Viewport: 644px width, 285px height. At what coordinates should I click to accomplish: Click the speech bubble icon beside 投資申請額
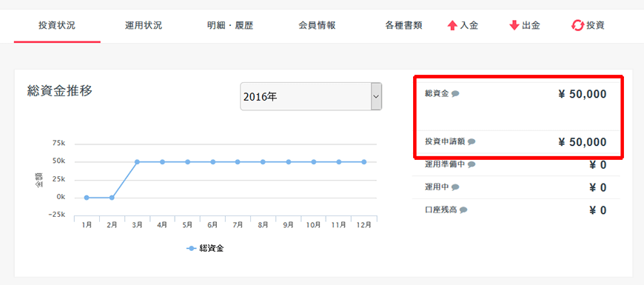(472, 141)
